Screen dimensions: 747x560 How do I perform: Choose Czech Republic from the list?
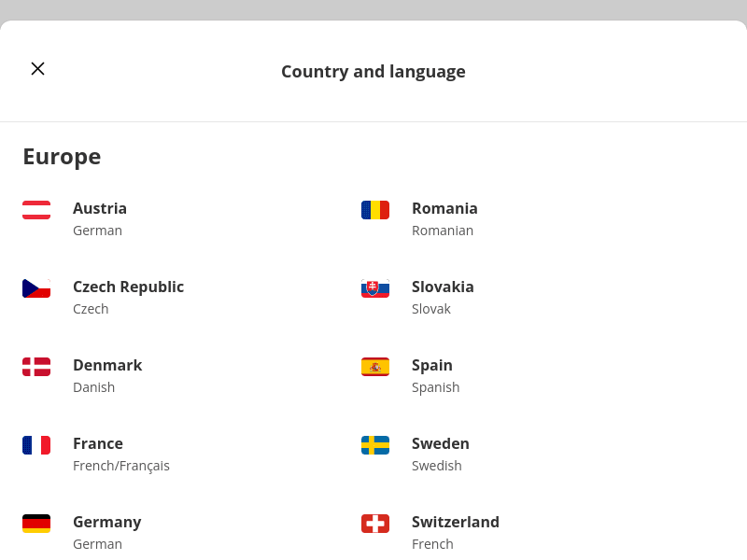(x=128, y=287)
